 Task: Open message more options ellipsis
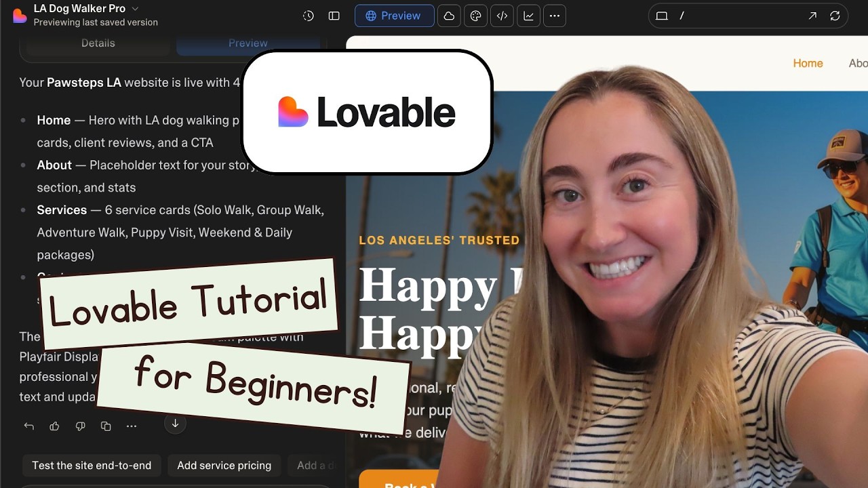[132, 426]
